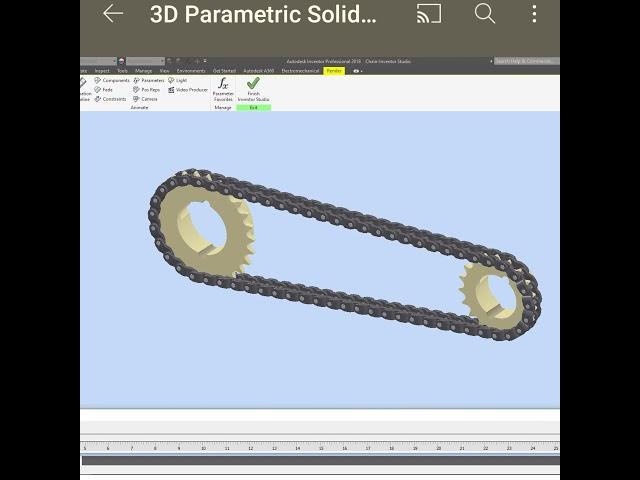The width and height of the screenshot is (640, 480).
Task: Click frame 15 on the timeline ruler
Action: tap(320, 448)
